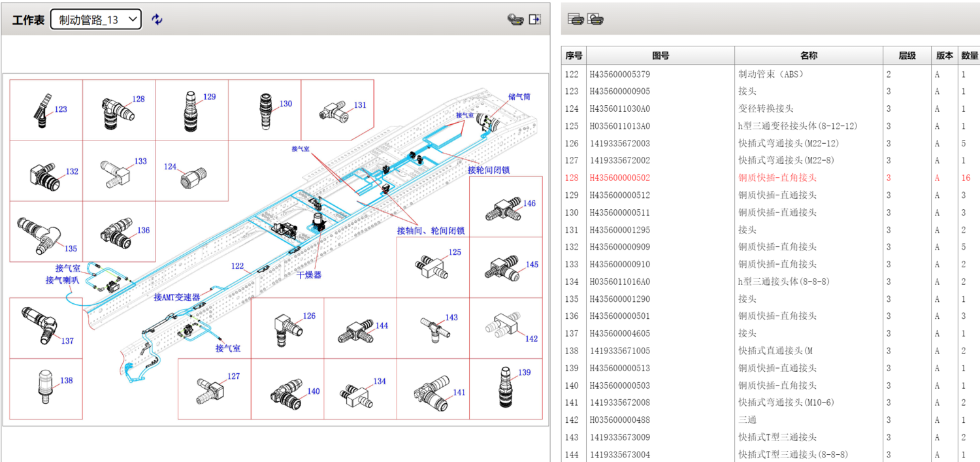Click the 接AMT变速器 label in diagram
Screen dimensions: 980x462
tap(176, 297)
